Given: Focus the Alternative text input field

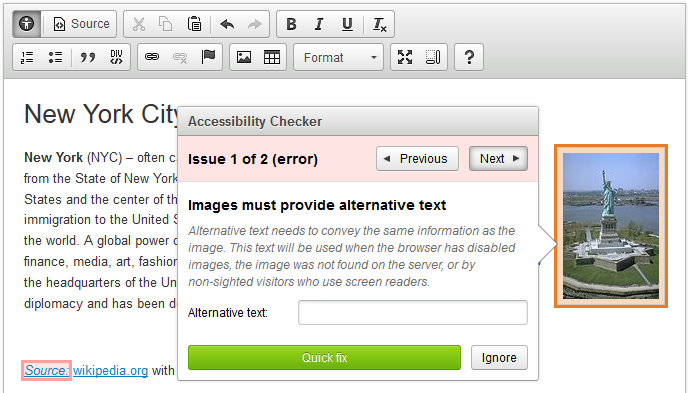Looking at the screenshot, I should pos(413,312).
